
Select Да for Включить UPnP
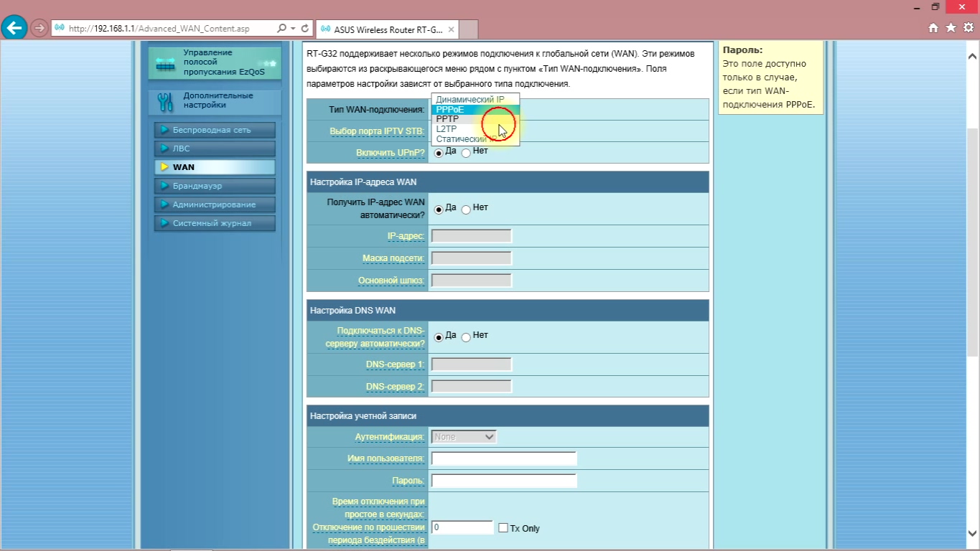tap(439, 153)
